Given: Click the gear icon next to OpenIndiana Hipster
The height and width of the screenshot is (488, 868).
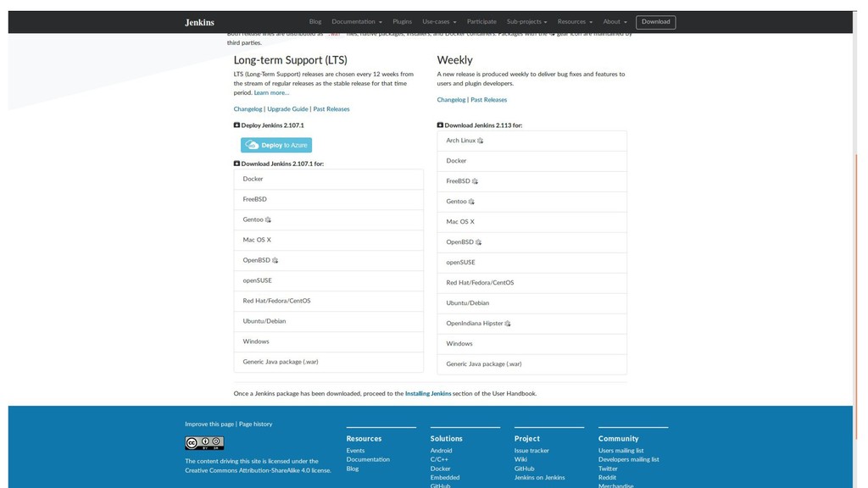Looking at the screenshot, I should [x=508, y=324].
